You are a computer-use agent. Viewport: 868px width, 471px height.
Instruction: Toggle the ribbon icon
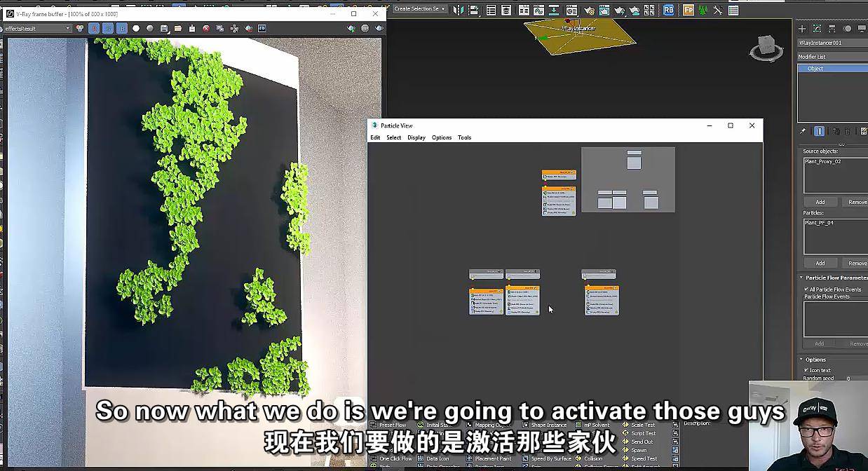524,10
